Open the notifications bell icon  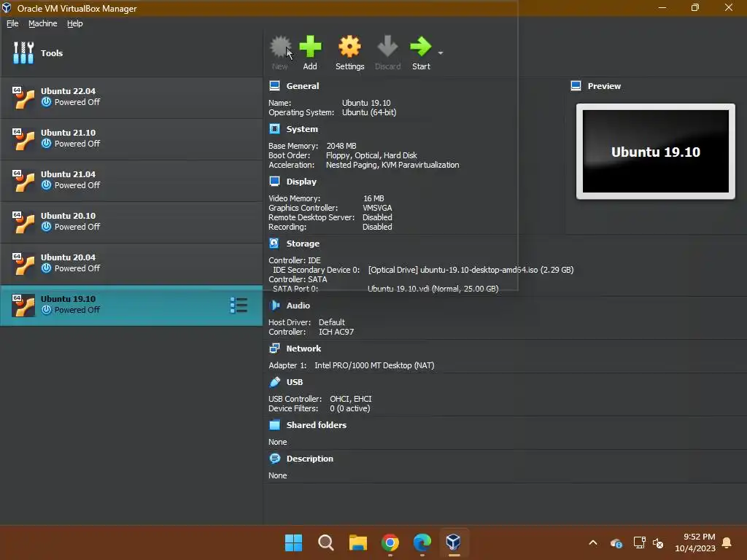727,542
